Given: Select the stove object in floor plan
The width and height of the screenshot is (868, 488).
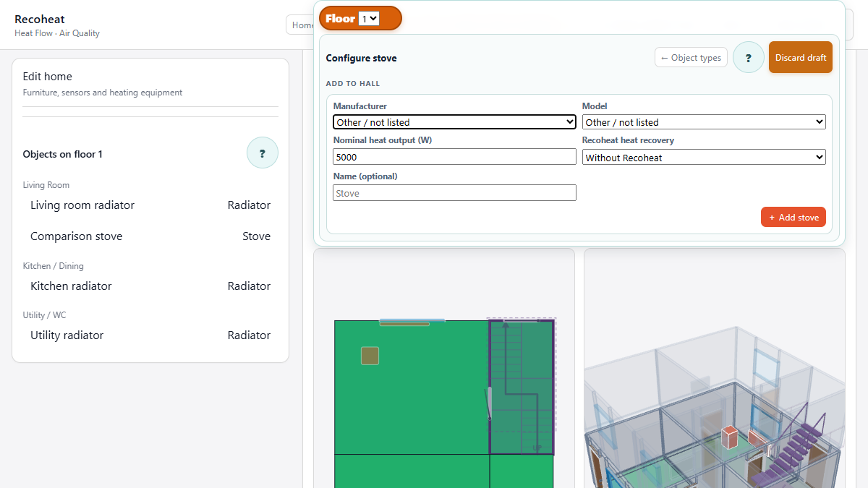Looking at the screenshot, I should point(370,356).
